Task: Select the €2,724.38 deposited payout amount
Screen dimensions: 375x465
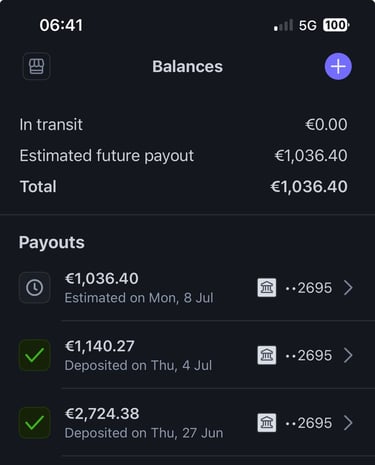Action: point(102,414)
